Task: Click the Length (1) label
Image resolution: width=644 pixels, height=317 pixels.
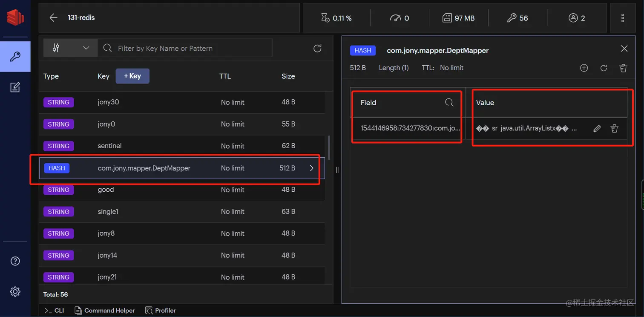Action: pyautogui.click(x=394, y=68)
